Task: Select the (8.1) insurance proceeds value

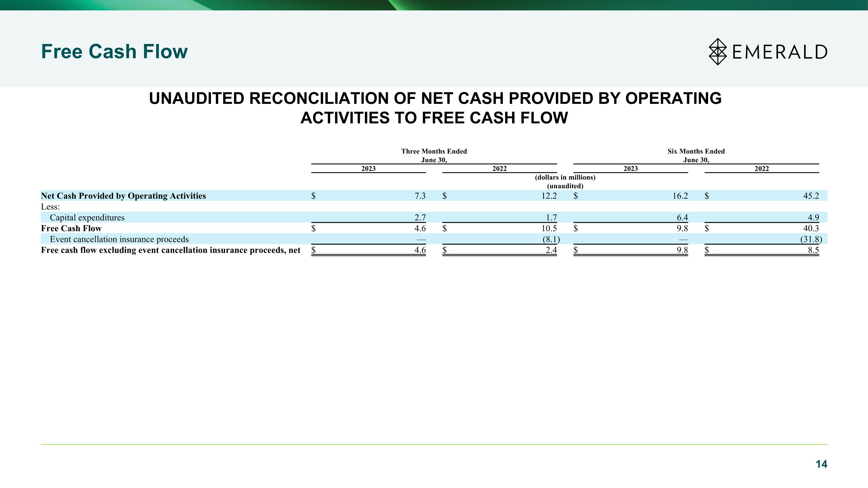Action: [x=551, y=239]
